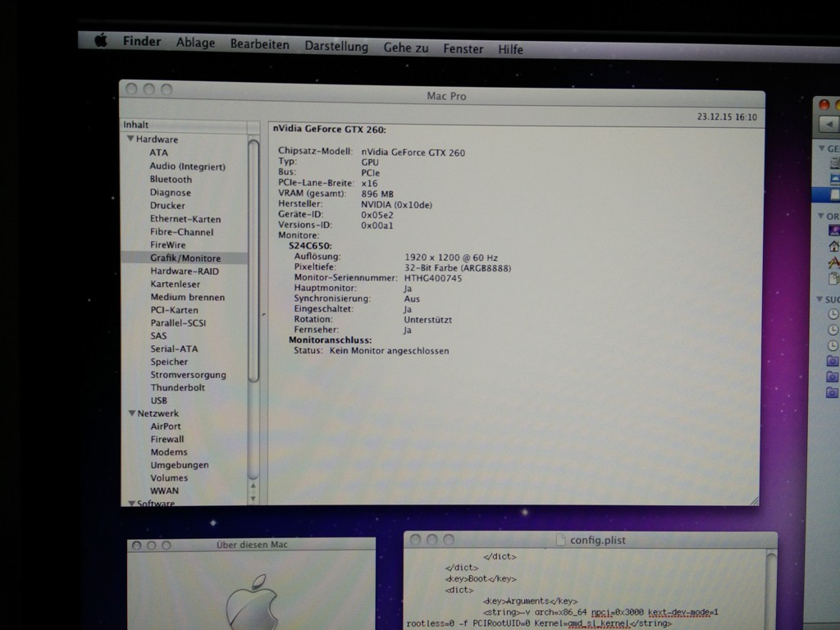Select Umgebungen under Netzwerk
Screen dimensions: 840x630
point(180,464)
